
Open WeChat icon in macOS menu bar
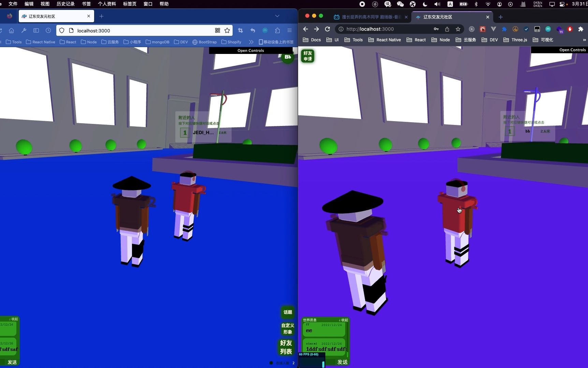click(x=400, y=4)
